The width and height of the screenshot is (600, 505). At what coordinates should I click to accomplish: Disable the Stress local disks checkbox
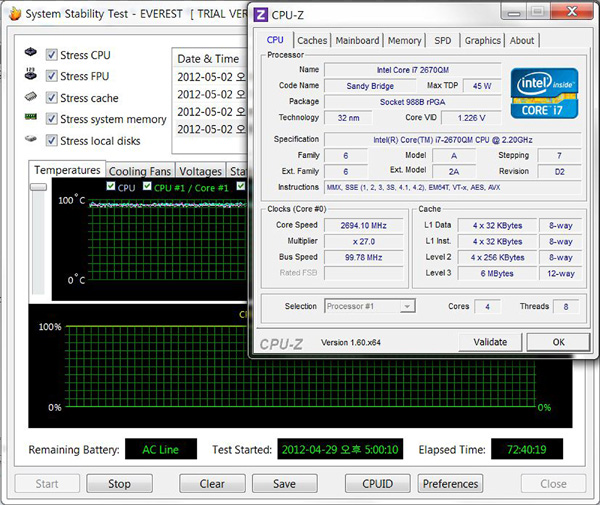[52, 140]
